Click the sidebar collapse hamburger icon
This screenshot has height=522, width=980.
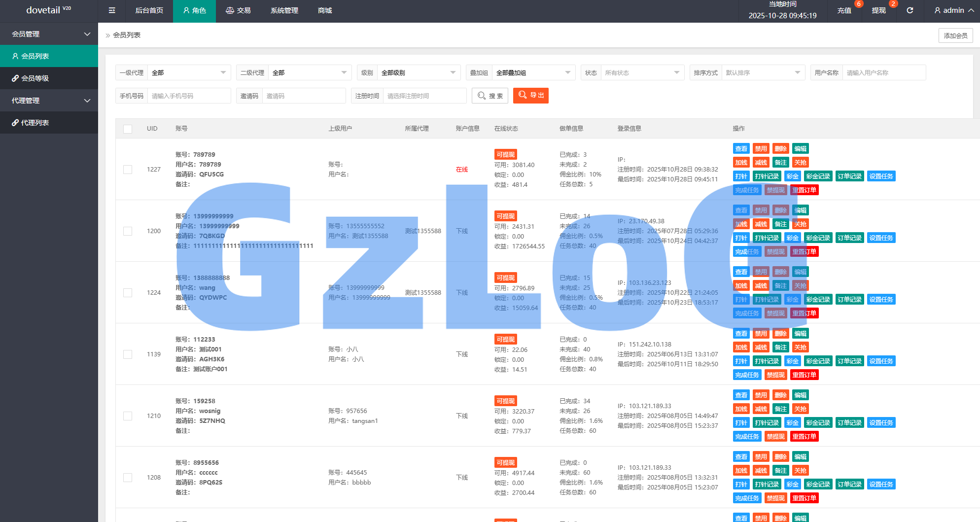point(112,10)
